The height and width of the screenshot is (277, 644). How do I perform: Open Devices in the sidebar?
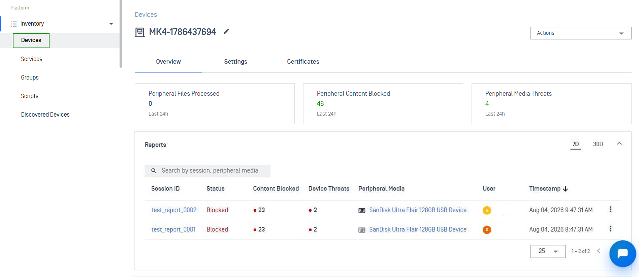(x=31, y=40)
